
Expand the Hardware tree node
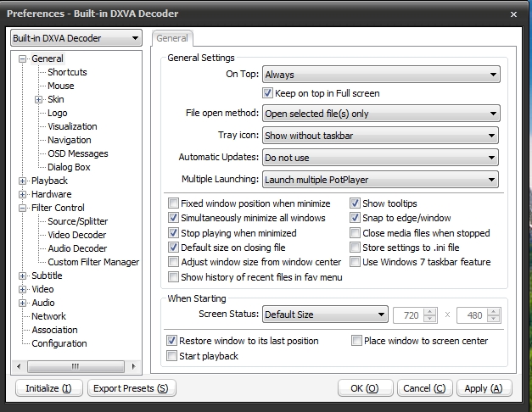click(22, 195)
